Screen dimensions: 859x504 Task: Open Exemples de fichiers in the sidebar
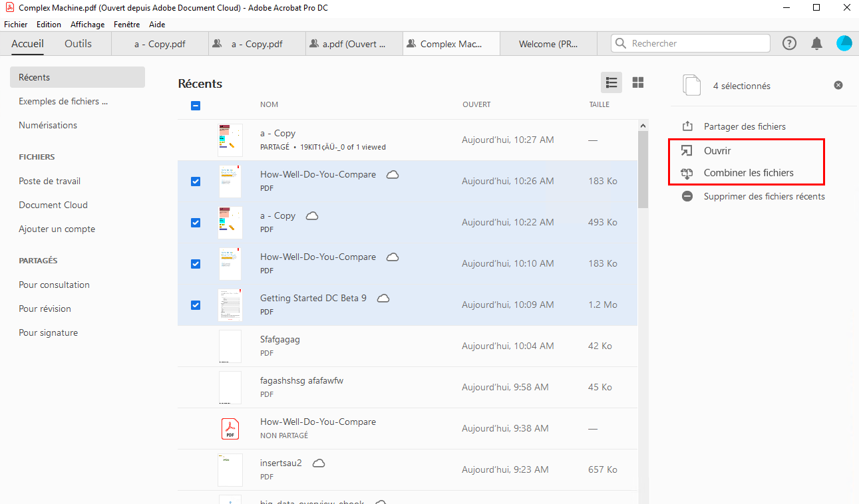[63, 101]
